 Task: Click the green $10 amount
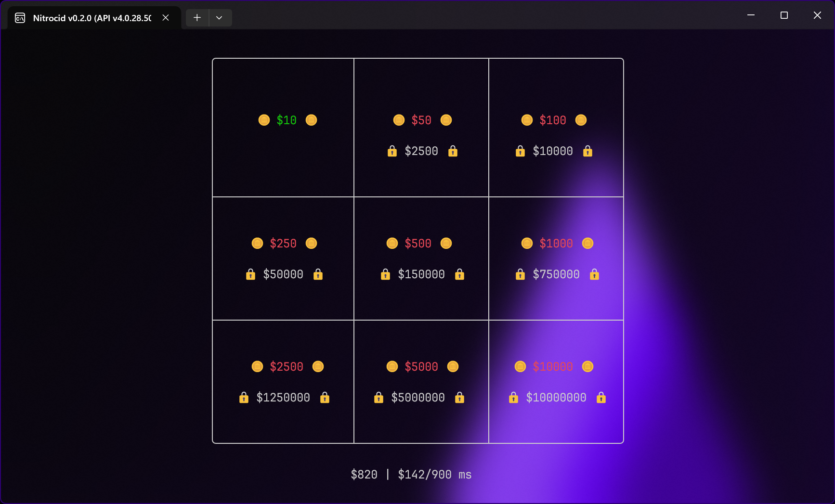pyautogui.click(x=287, y=120)
